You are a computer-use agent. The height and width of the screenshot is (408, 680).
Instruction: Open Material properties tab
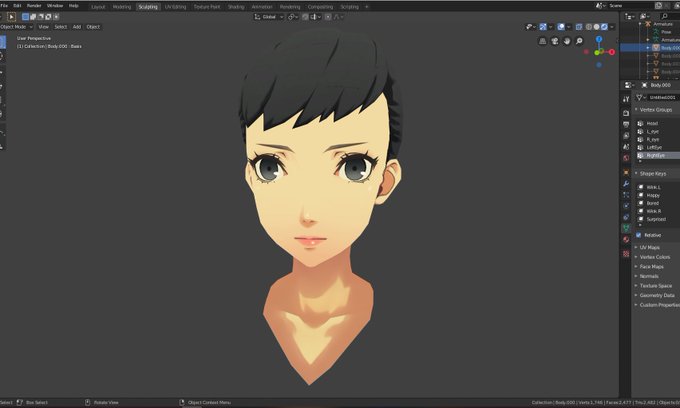[626, 239]
